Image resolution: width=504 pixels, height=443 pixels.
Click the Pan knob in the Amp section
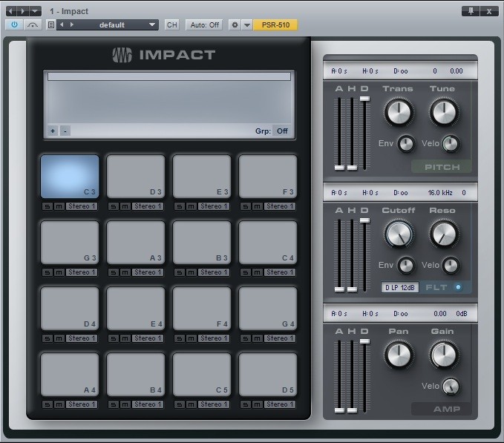click(399, 355)
